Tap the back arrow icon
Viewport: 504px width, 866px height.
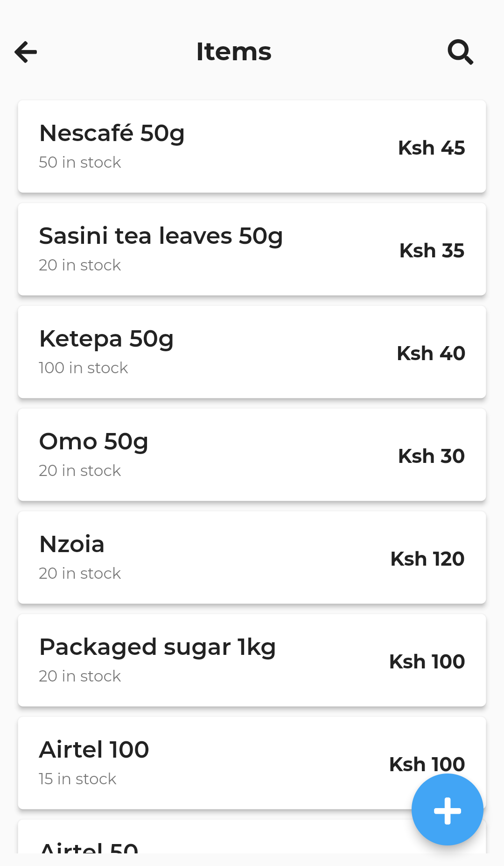pos(26,52)
